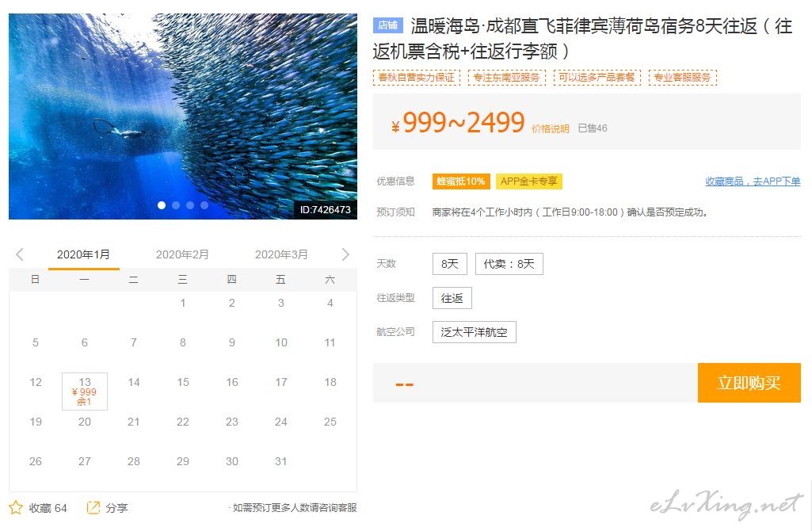Click January 17 in the calendar
The height and width of the screenshot is (531, 812).
coord(281,382)
